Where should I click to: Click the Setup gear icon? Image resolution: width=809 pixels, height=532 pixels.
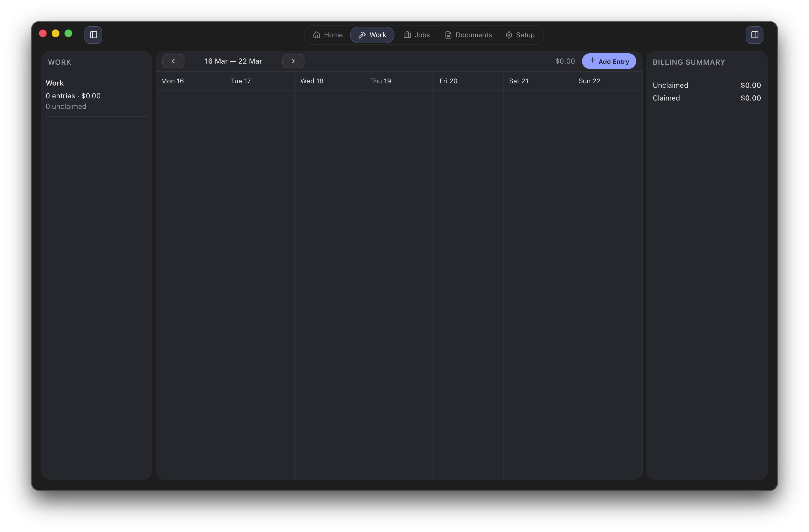pyautogui.click(x=508, y=35)
